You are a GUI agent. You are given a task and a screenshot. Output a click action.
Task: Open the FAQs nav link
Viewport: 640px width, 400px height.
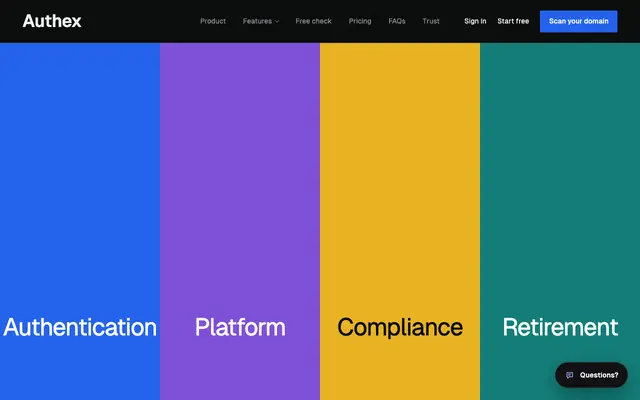397,21
